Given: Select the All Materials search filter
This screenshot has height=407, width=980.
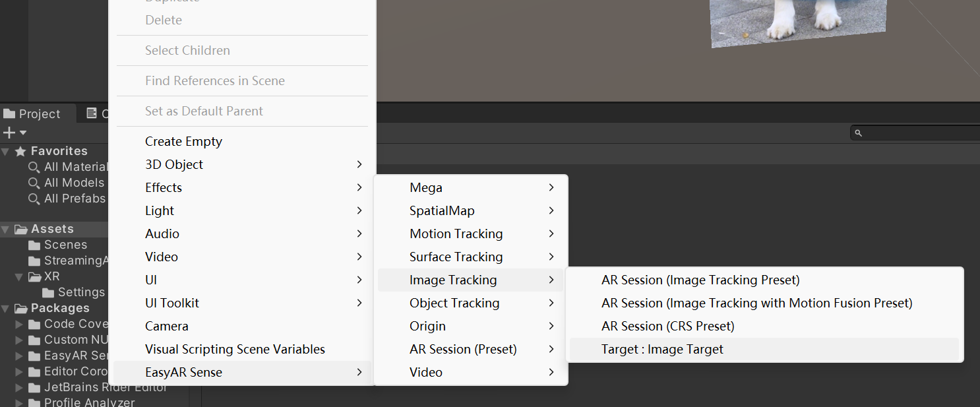Looking at the screenshot, I should click(x=67, y=167).
